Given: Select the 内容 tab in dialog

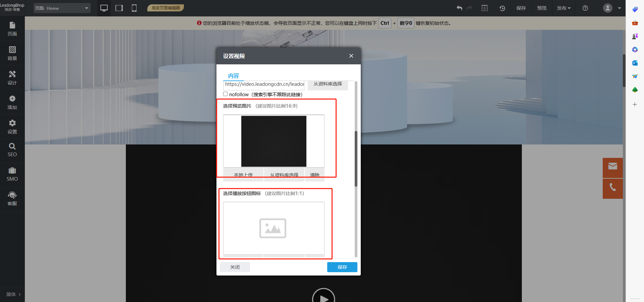Looking at the screenshot, I should click(x=233, y=76).
